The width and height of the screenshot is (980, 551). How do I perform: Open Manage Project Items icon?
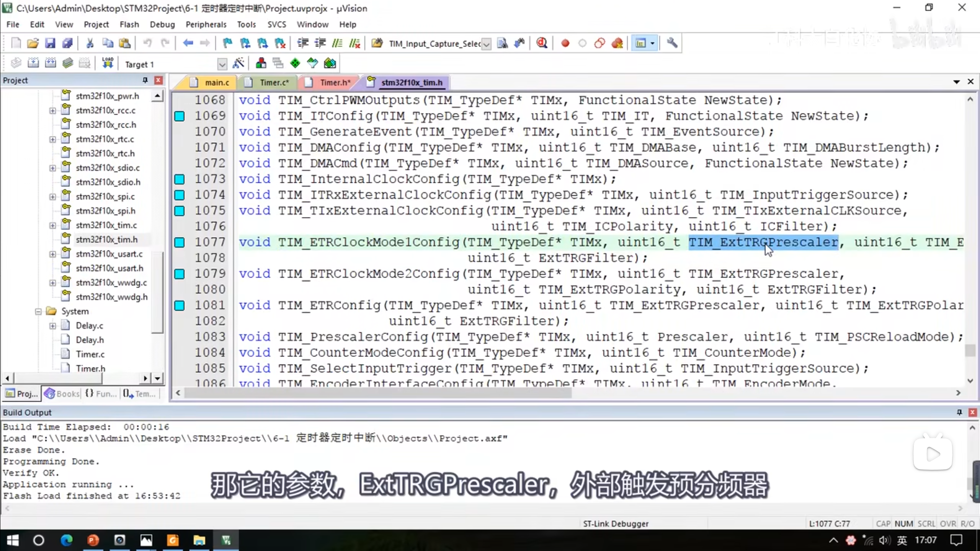261,63
